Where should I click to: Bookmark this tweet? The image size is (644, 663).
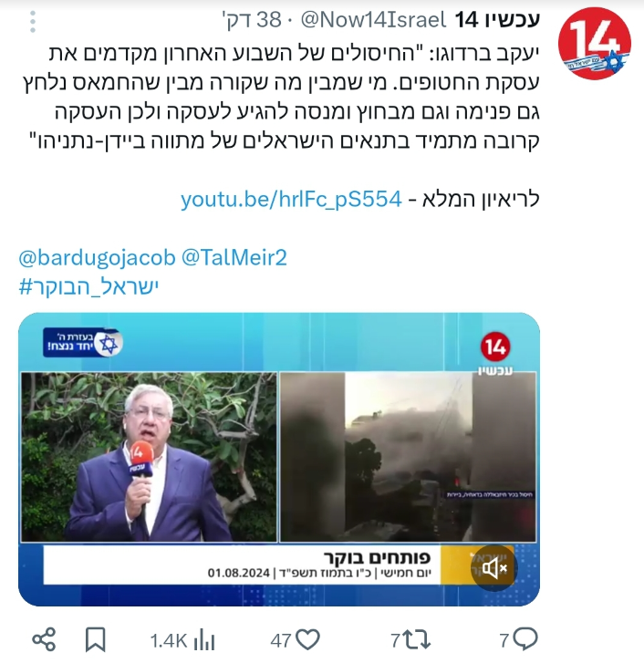click(95, 639)
